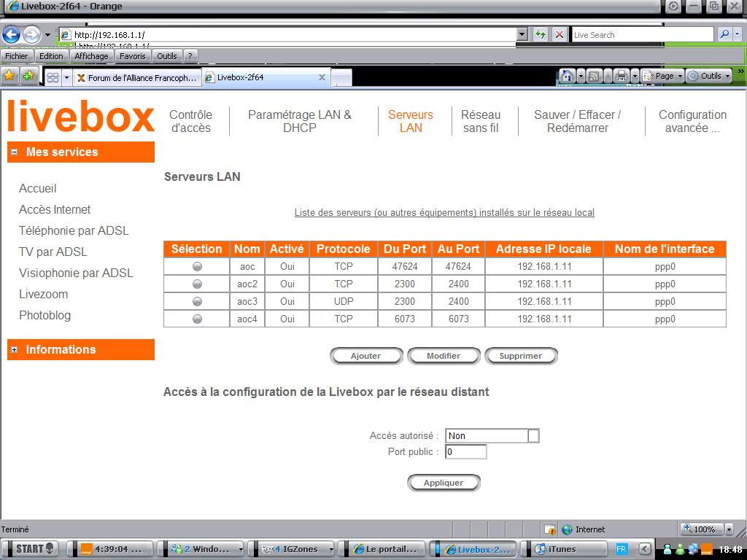Open the Quick Tabs grid icon
This screenshot has height=560, width=747.
(53, 77)
